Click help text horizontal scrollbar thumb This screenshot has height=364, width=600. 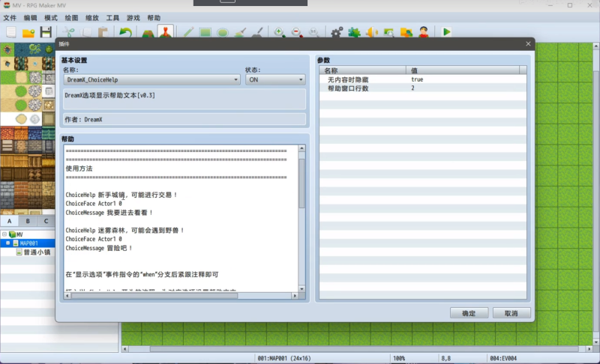point(154,296)
